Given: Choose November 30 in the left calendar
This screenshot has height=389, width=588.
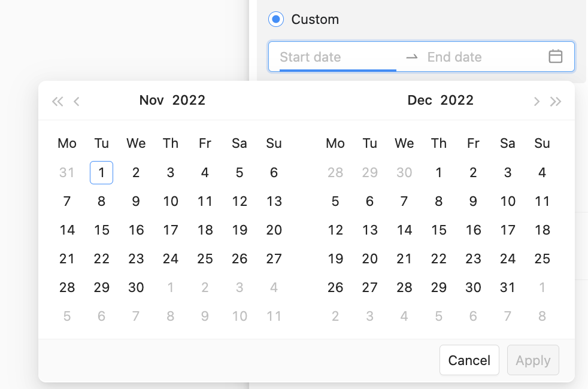Looking at the screenshot, I should (136, 288).
